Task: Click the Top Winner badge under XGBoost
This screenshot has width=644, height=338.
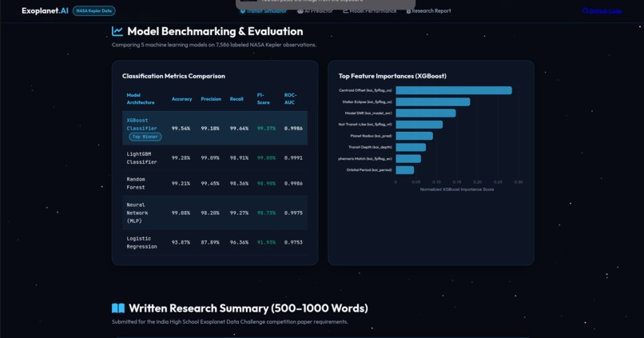Action: 145,137
